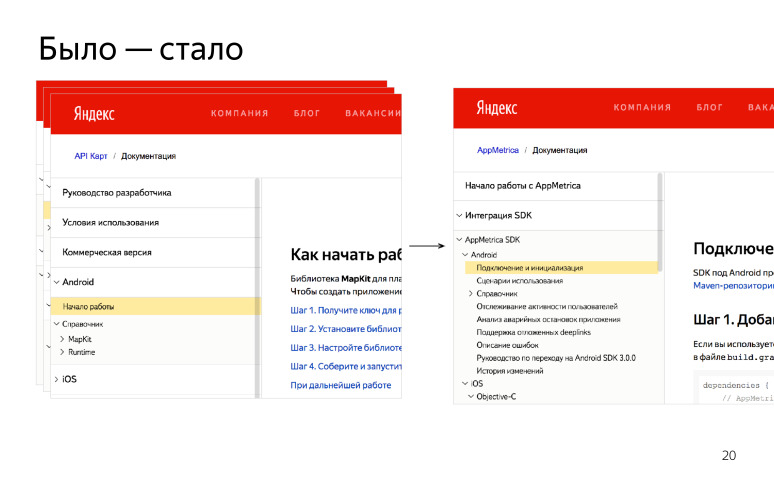
Task: Open link Шаг 4. Соберите и запустите
Action: (346, 367)
